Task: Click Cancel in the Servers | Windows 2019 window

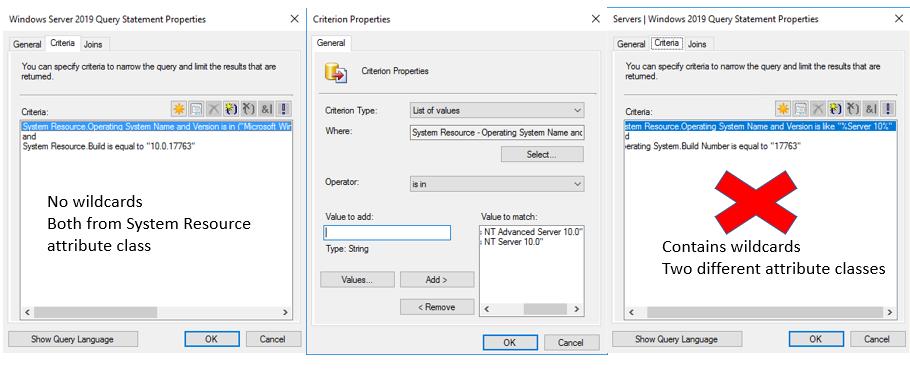Action: pos(877,339)
